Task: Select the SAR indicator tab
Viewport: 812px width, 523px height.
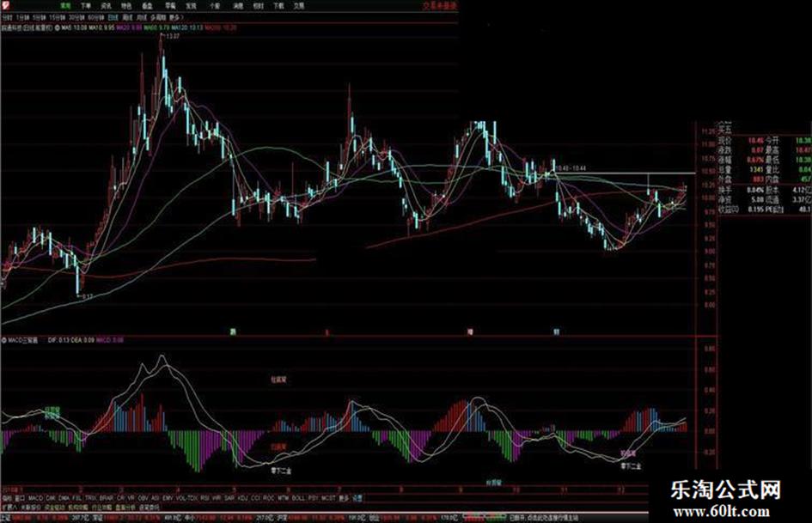Action: point(229,498)
